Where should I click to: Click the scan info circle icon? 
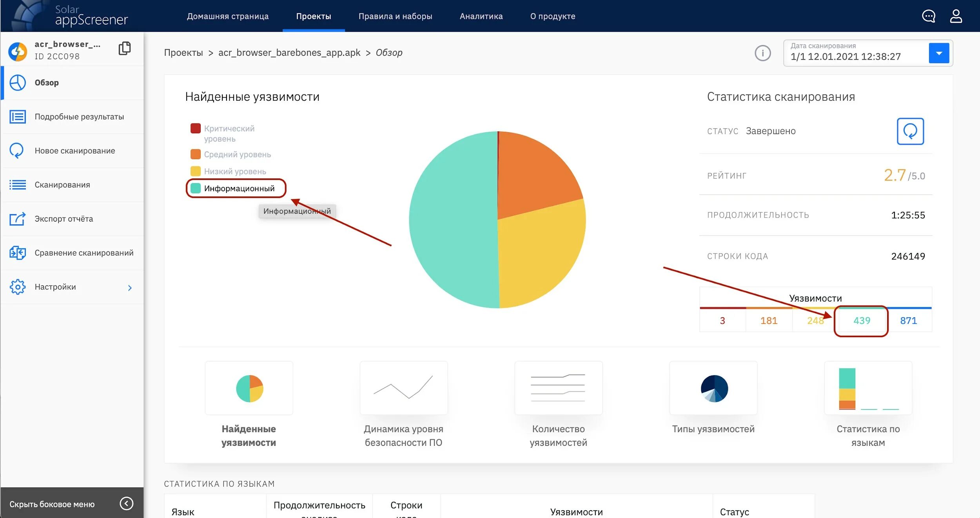762,53
